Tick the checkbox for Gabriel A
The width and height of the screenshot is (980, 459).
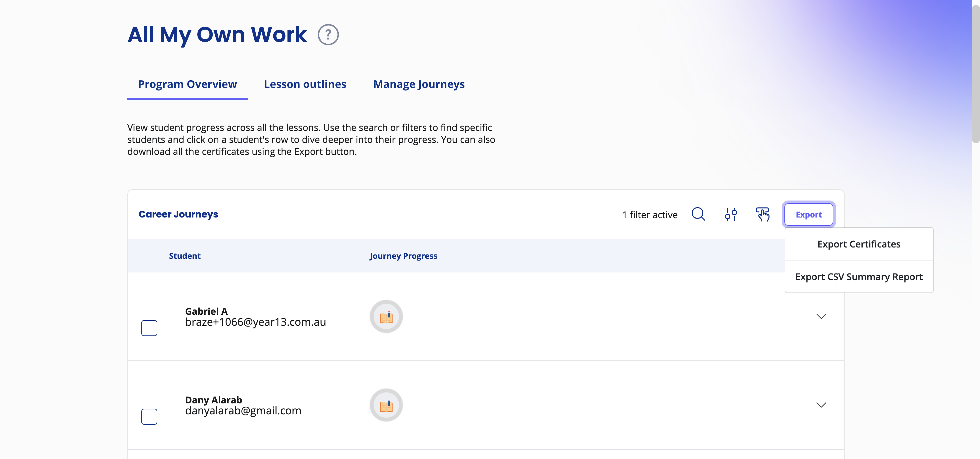(149, 328)
